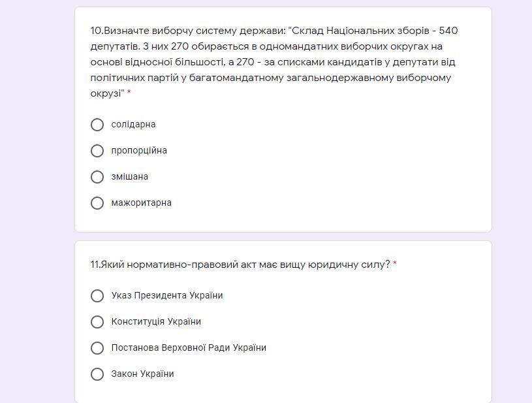Screen dimensions: 532x403
Task: Choose the 'пропорційна' radio option
Action: click(97, 151)
